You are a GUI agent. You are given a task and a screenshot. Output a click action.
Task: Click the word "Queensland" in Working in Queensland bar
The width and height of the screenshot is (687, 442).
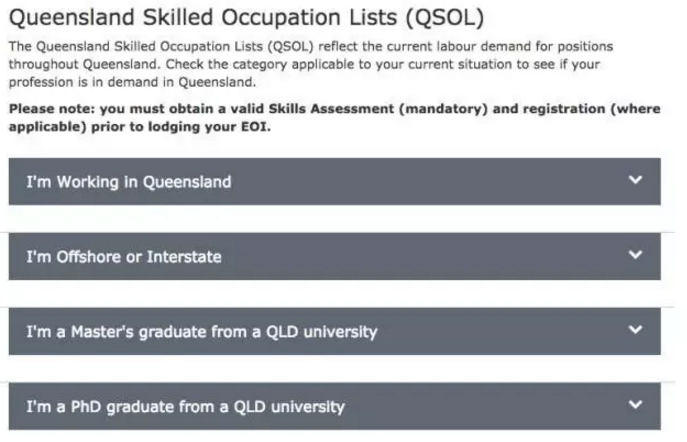[x=187, y=182]
